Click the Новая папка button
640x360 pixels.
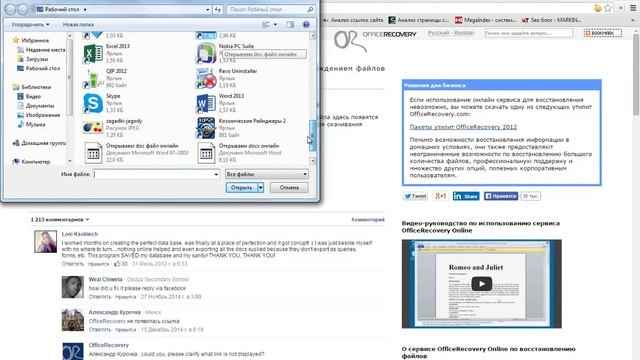click(78, 24)
